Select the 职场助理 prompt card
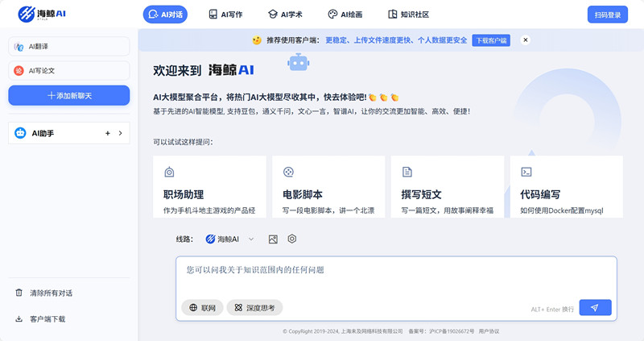Image resolution: width=644 pixels, height=341 pixels. (209, 187)
